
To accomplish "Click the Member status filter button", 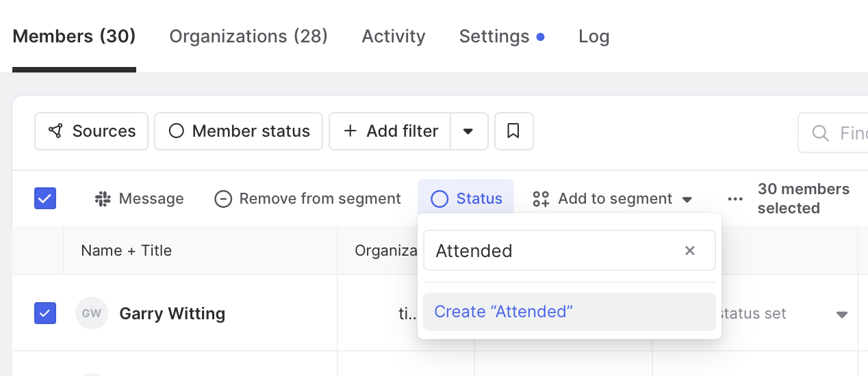I will point(238,131).
